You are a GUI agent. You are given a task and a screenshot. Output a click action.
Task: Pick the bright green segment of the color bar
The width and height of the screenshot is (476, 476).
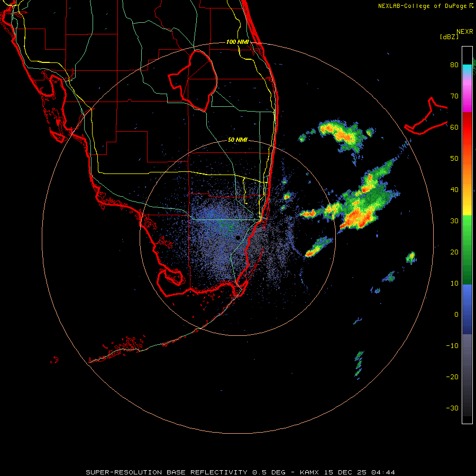tap(467, 223)
